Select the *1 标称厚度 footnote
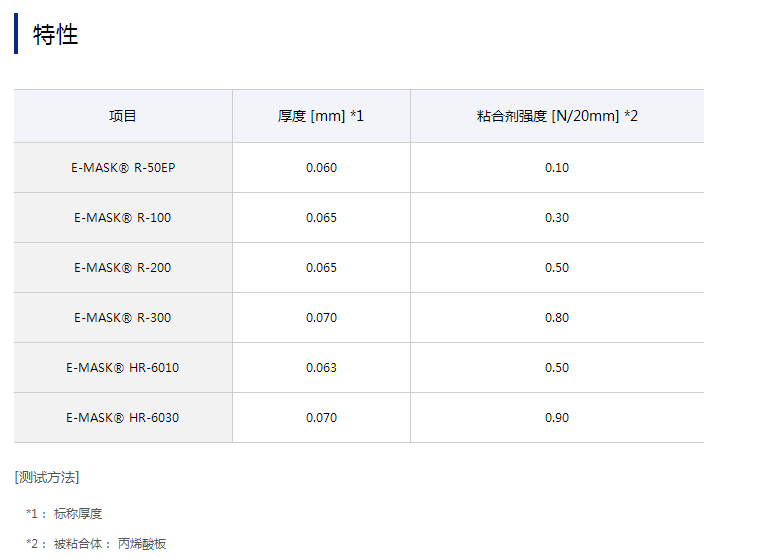 click(x=65, y=513)
